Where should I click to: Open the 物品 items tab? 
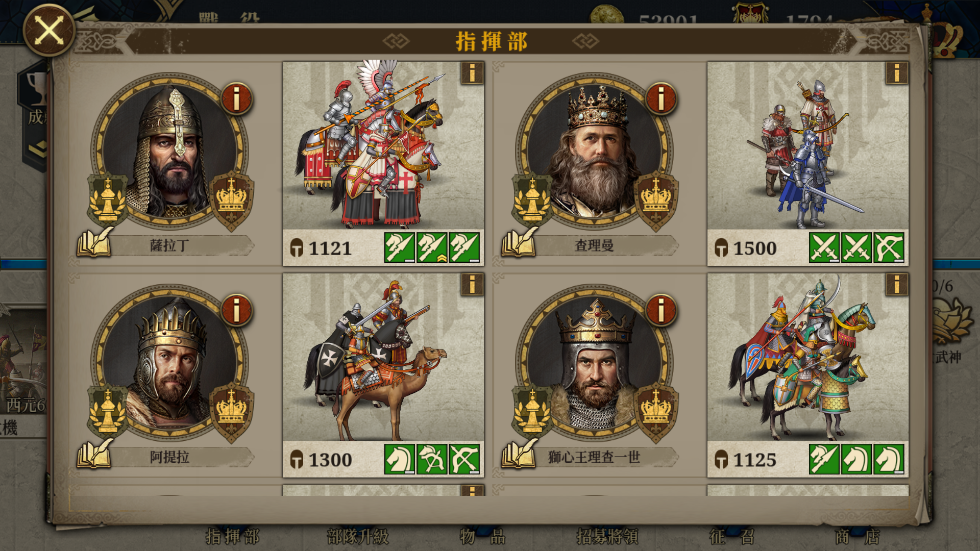tap(482, 536)
